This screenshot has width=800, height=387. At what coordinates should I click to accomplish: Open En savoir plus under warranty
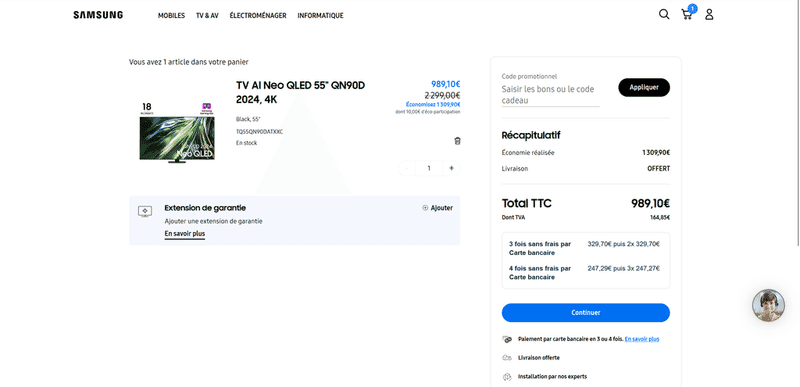[185, 234]
